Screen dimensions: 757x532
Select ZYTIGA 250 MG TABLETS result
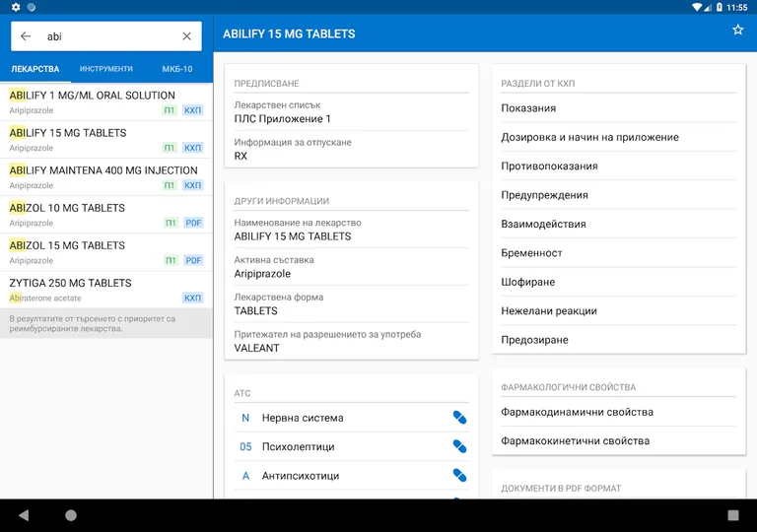pyautogui.click(x=106, y=290)
